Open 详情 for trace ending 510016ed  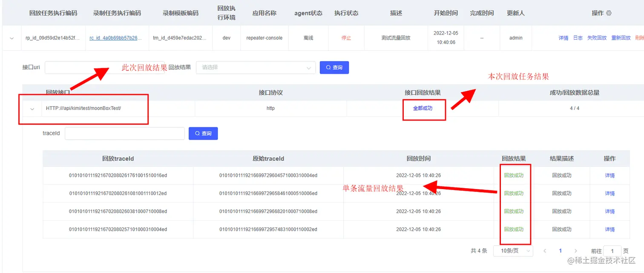tap(610, 175)
